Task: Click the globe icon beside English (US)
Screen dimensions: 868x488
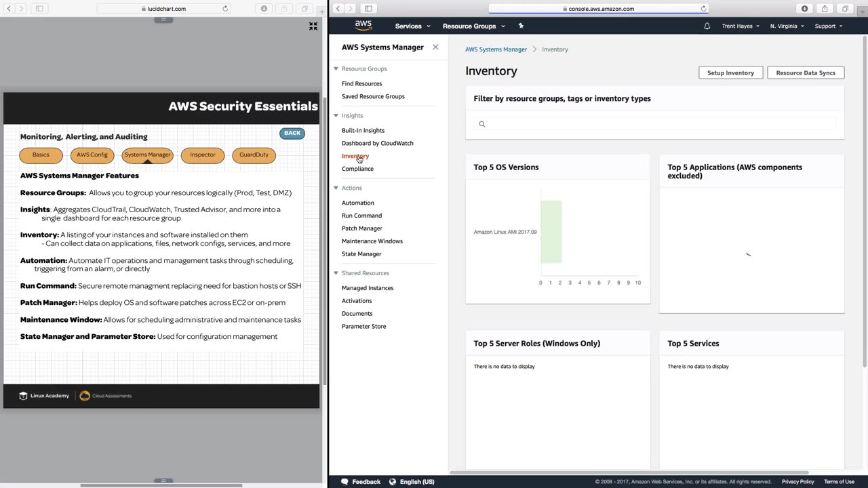Action: (393, 482)
